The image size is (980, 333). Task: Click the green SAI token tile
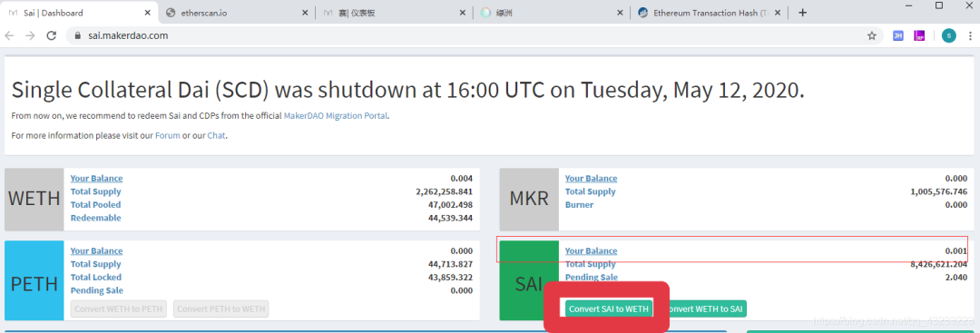[529, 281]
